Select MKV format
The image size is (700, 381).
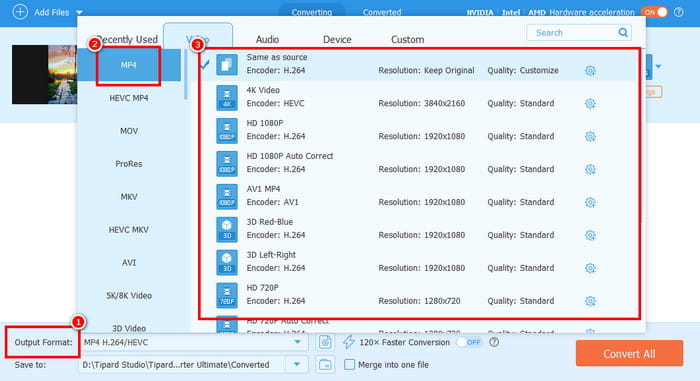(x=129, y=197)
